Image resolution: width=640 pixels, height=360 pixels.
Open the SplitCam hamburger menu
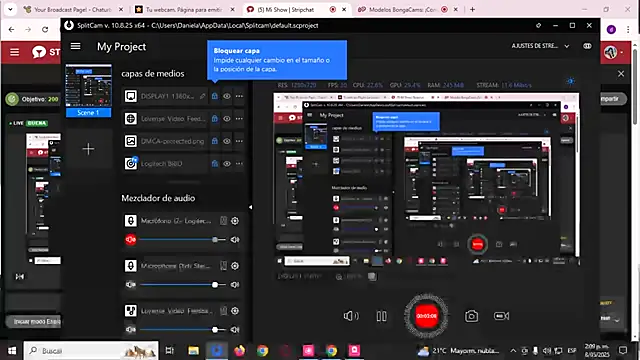76,46
